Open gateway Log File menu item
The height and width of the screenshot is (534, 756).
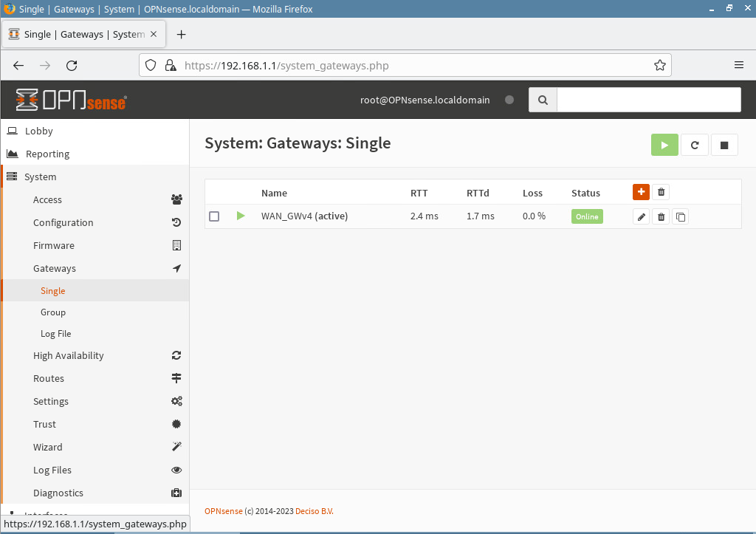pos(55,334)
